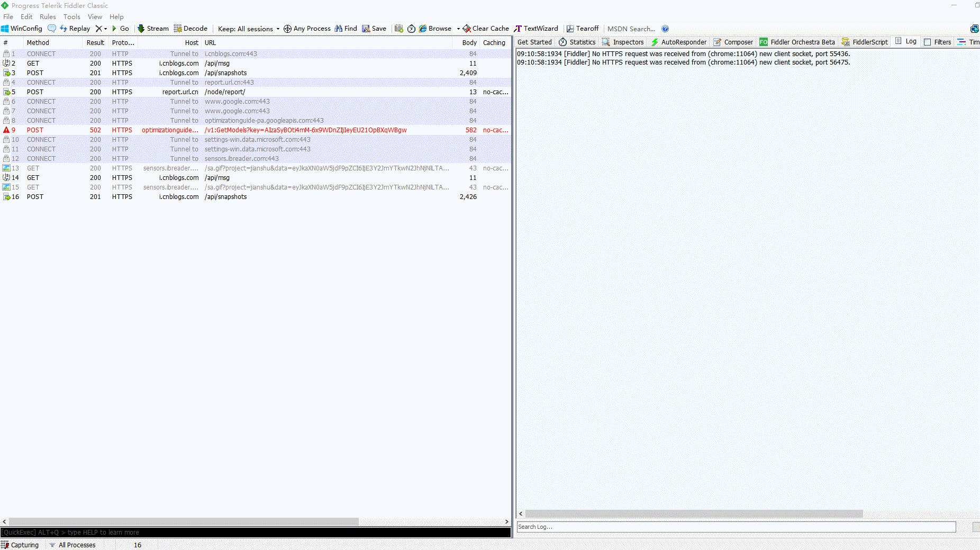
Task: Open the Help menu
Action: pos(116,17)
